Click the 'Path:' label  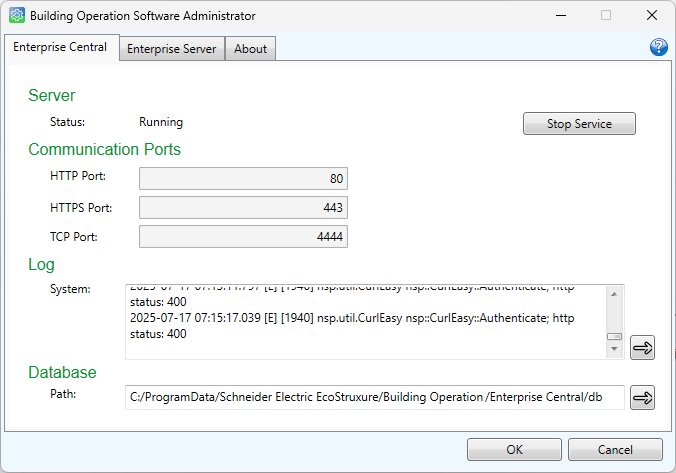click(x=63, y=394)
